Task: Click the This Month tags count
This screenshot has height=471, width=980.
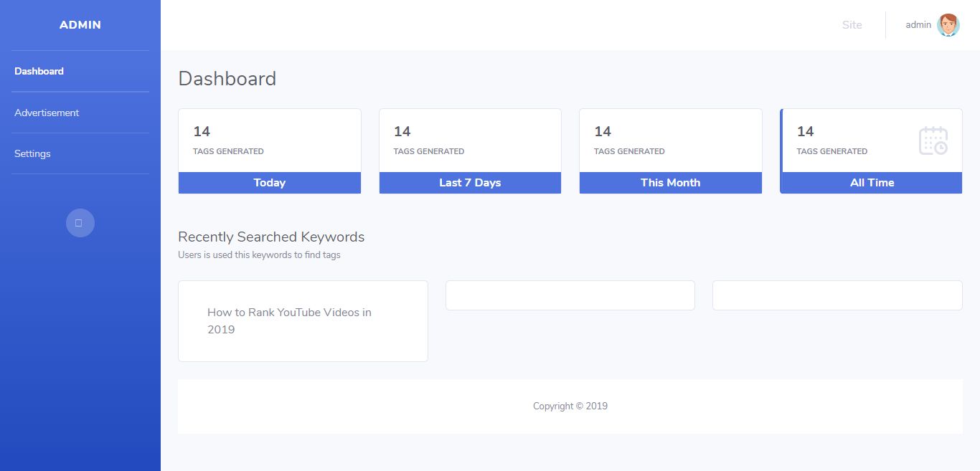Action: (x=603, y=132)
